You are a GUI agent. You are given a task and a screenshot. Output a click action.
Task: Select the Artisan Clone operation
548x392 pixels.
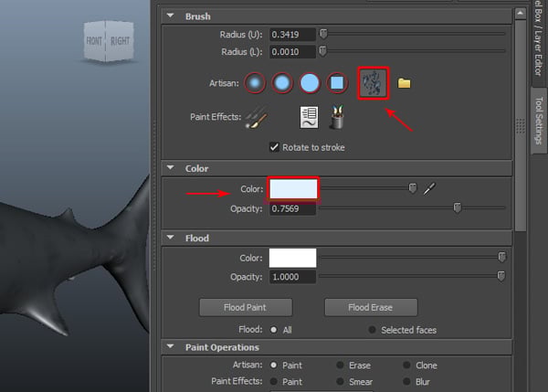[406, 366]
